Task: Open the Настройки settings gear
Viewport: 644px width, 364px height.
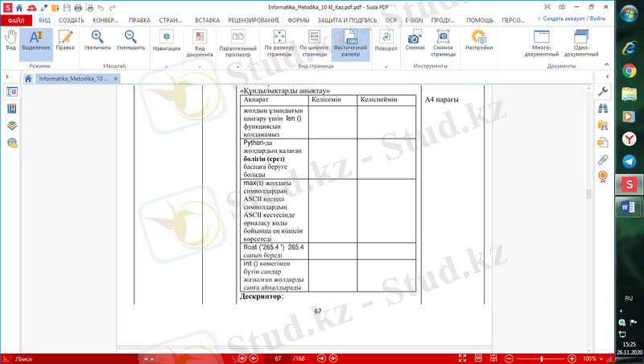Action: point(479,40)
